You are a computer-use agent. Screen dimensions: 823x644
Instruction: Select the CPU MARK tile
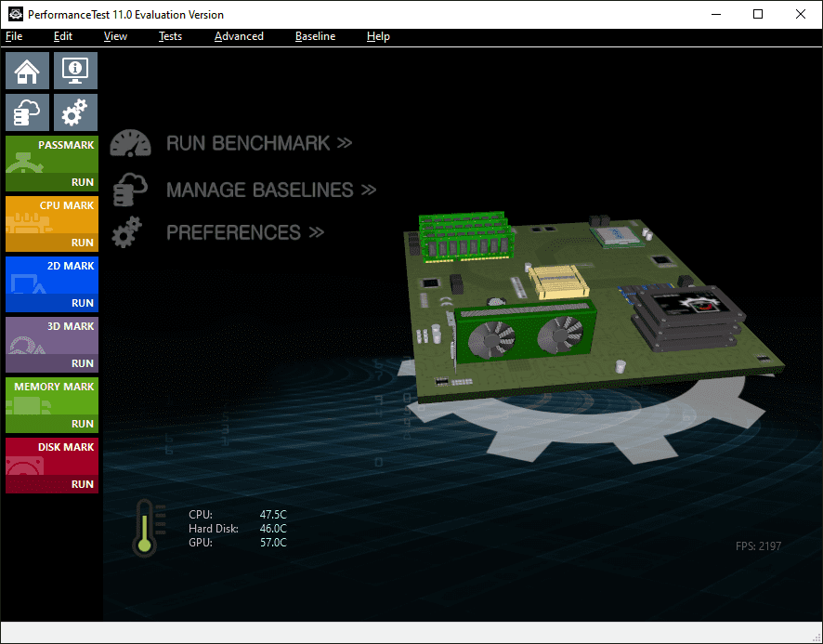(52, 216)
